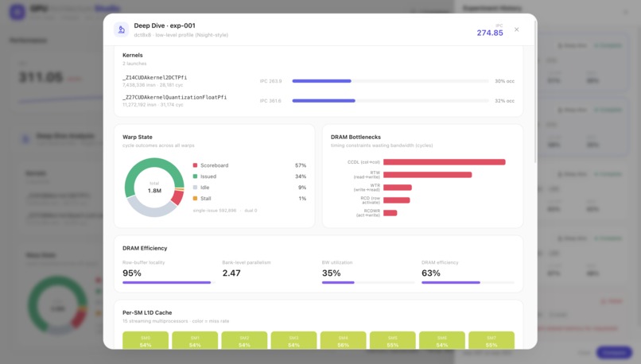The image size is (641, 364).
Task: Click the Idle 9% value
Action: (302, 188)
